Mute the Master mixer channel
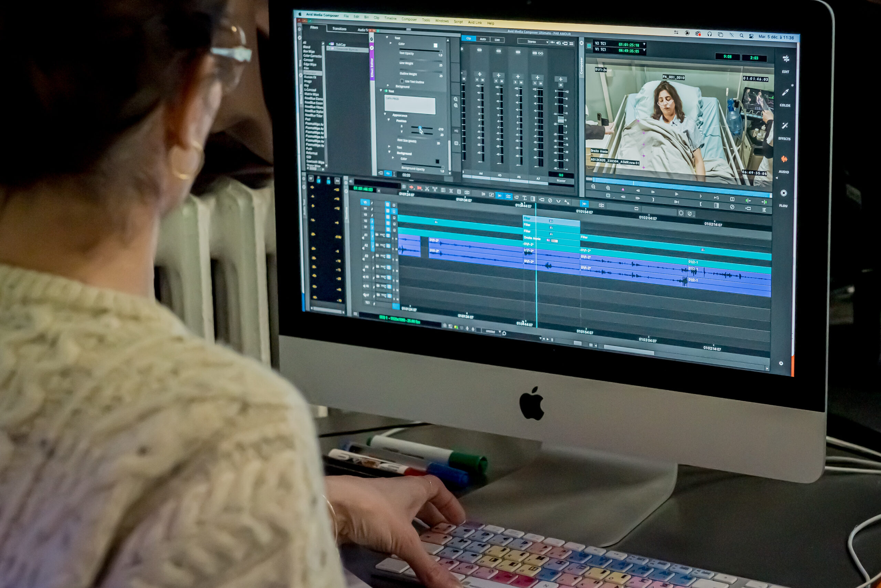 561,85
